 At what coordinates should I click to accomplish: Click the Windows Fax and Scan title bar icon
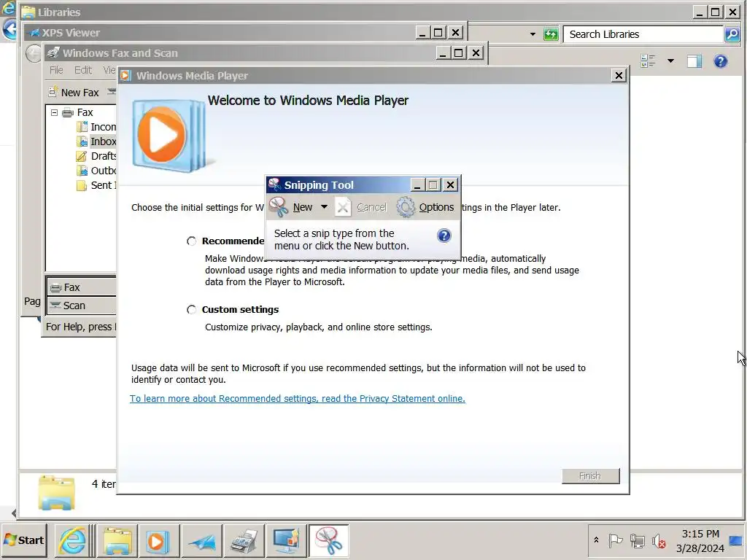pyautogui.click(x=53, y=52)
